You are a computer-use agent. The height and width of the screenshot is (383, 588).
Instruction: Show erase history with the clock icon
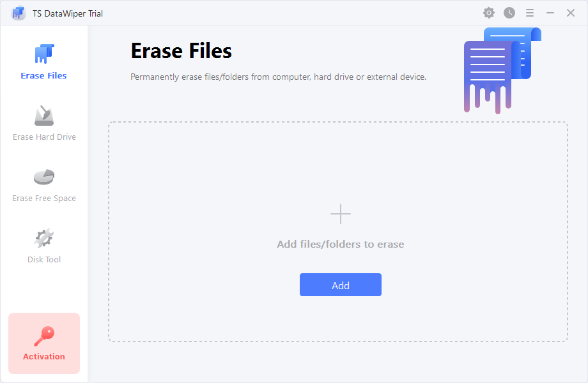point(509,13)
